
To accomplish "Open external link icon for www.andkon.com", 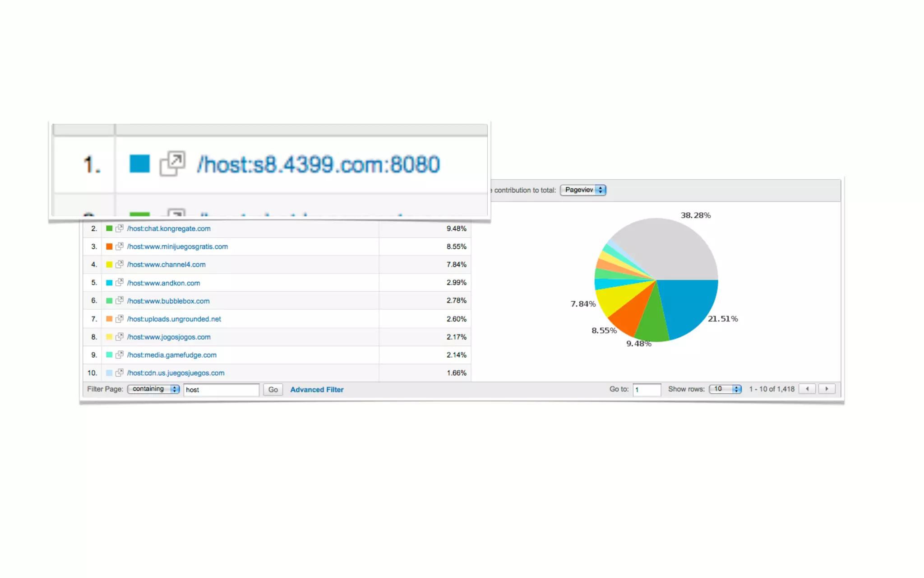I will point(120,283).
